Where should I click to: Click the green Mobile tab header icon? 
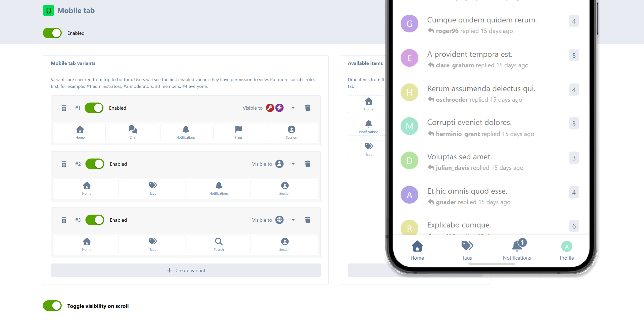pos(49,11)
